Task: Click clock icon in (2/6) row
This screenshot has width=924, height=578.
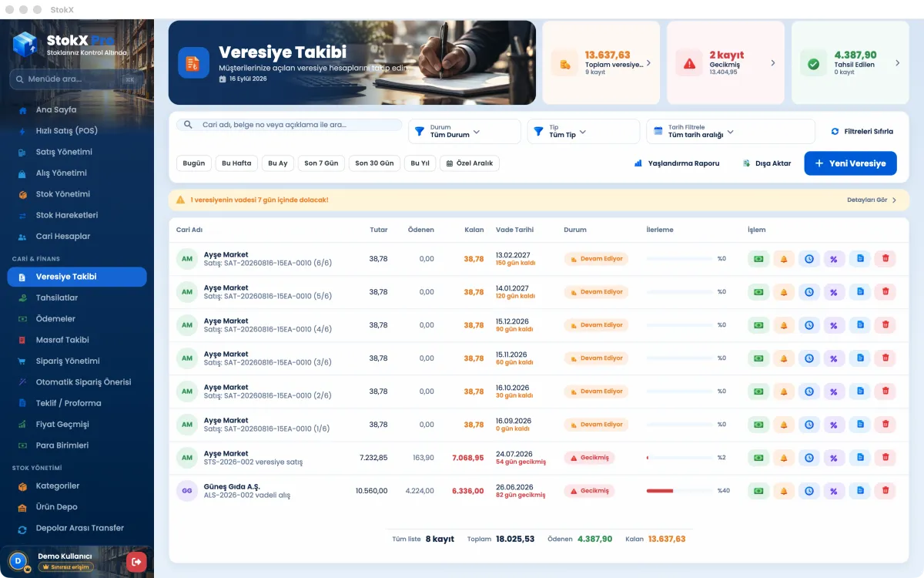Action: (x=809, y=391)
